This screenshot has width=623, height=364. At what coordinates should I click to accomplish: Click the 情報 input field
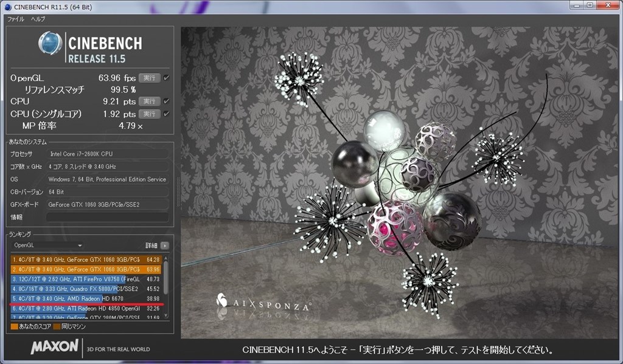point(107,217)
